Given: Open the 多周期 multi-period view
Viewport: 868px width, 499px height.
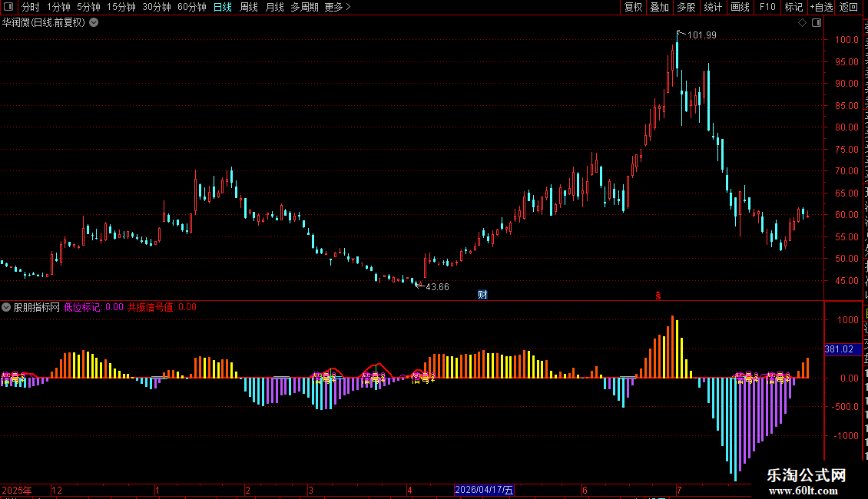Looking at the screenshot, I should click(x=304, y=7).
